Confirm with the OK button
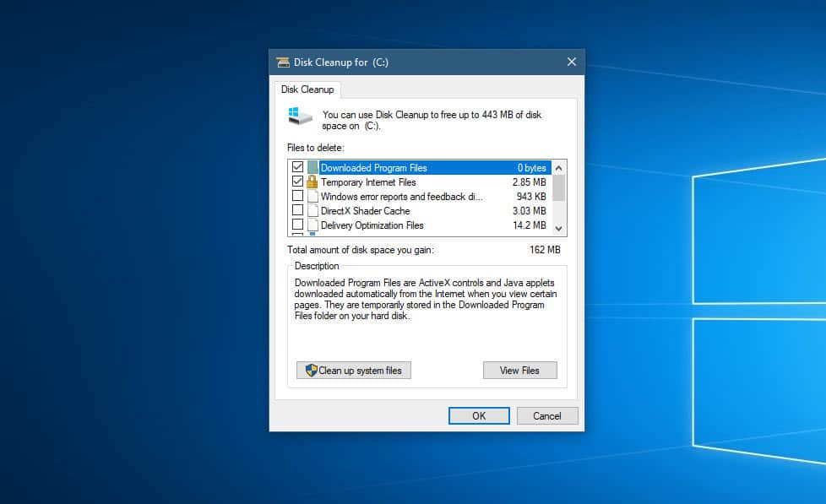This screenshot has width=826, height=504. click(x=479, y=415)
